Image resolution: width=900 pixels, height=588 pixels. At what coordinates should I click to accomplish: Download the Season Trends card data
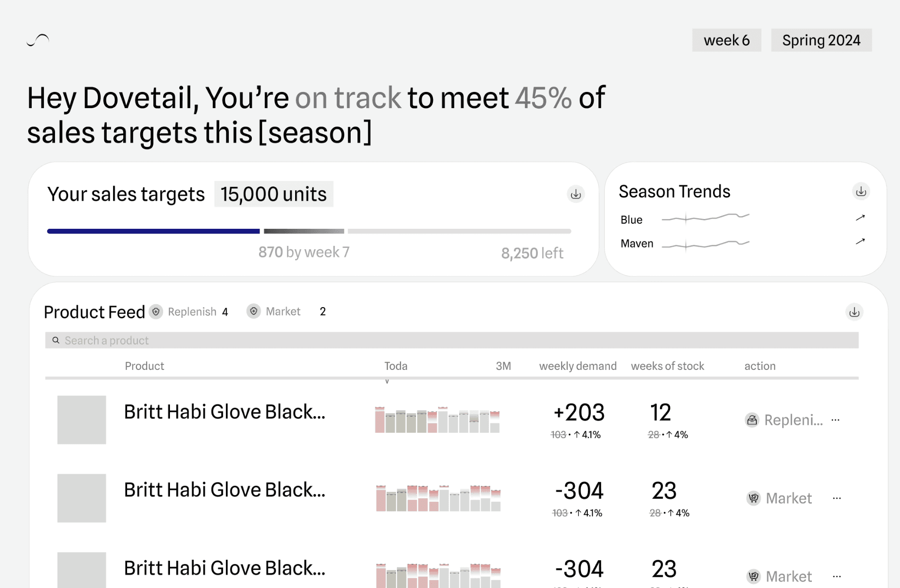pos(861,191)
